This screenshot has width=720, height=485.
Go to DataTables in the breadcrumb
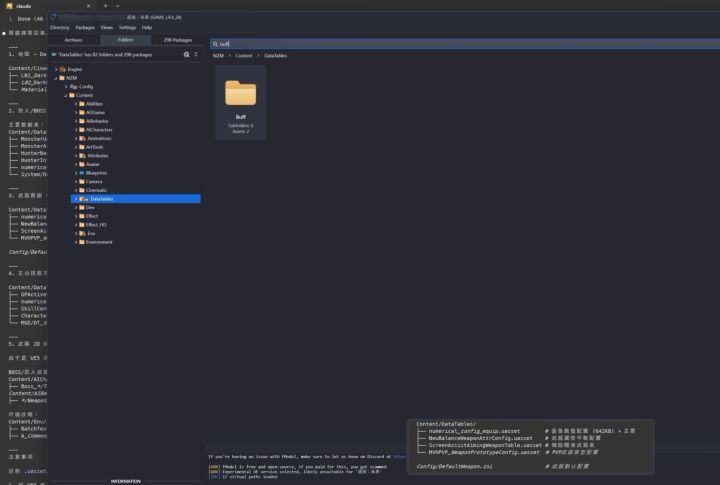pos(276,56)
